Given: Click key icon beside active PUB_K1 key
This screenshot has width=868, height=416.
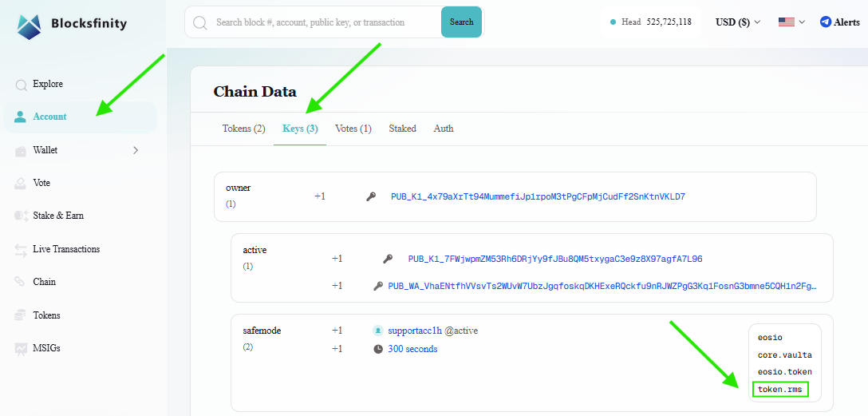Looking at the screenshot, I should coord(388,259).
